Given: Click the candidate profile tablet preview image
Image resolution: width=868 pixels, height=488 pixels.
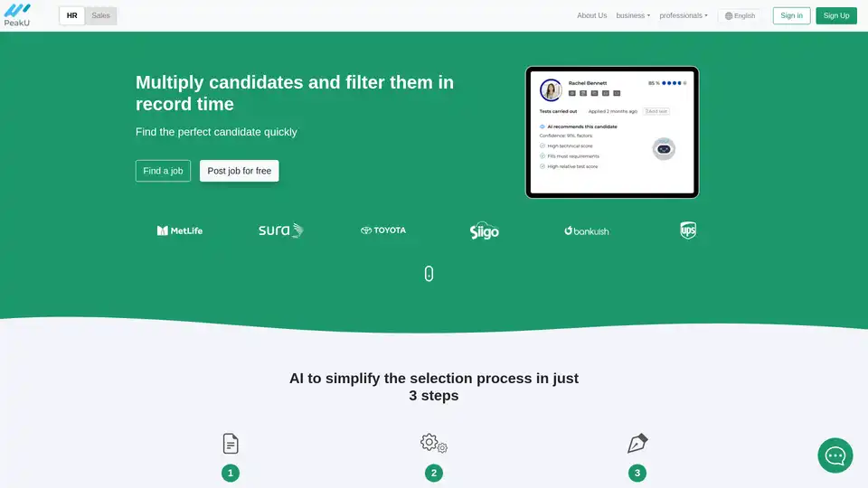Looking at the screenshot, I should click(x=612, y=132).
